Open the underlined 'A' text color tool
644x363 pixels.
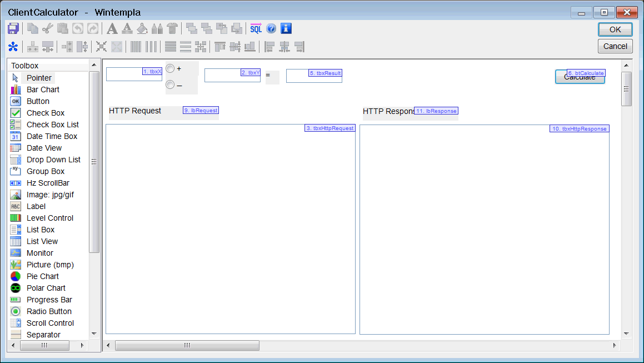(x=127, y=28)
